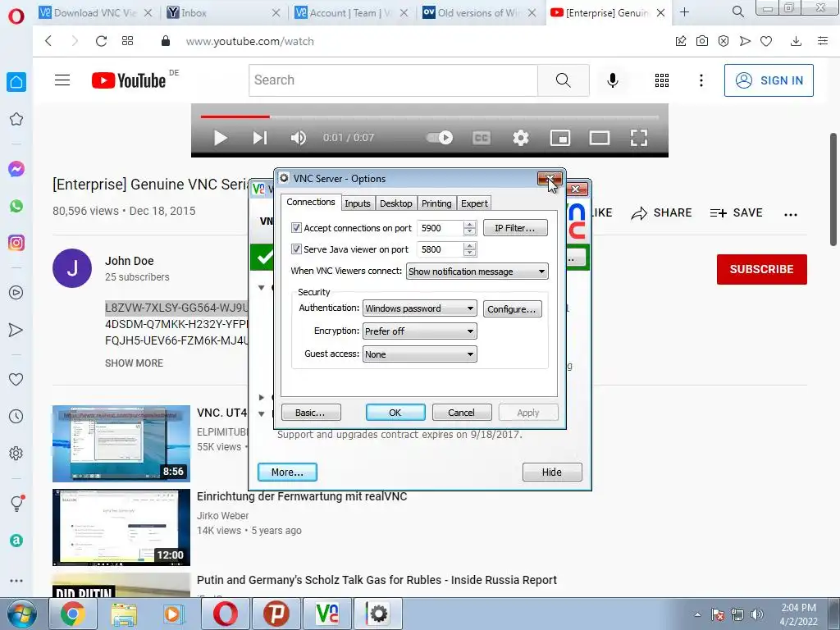
Task: Mute the video volume
Action: point(299,138)
